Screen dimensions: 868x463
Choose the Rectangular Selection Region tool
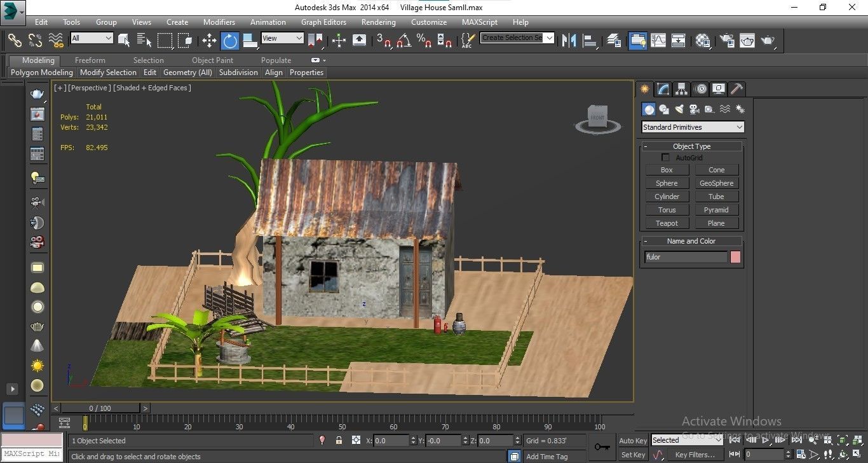165,41
